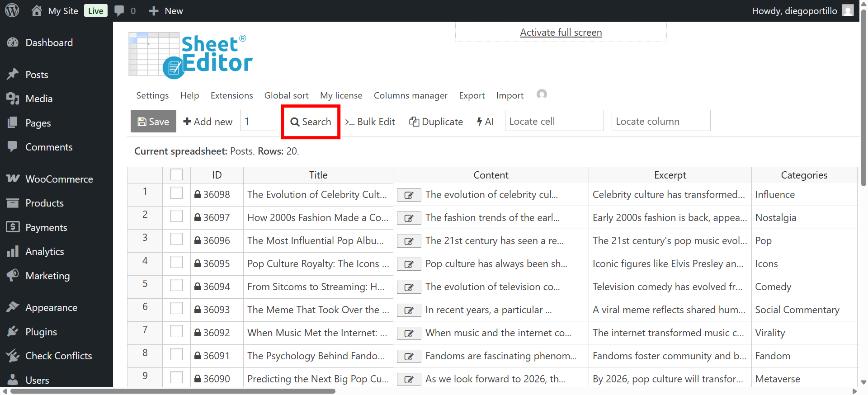Click the lock icon next to ID 36097
The image size is (868, 395).
pos(198,218)
